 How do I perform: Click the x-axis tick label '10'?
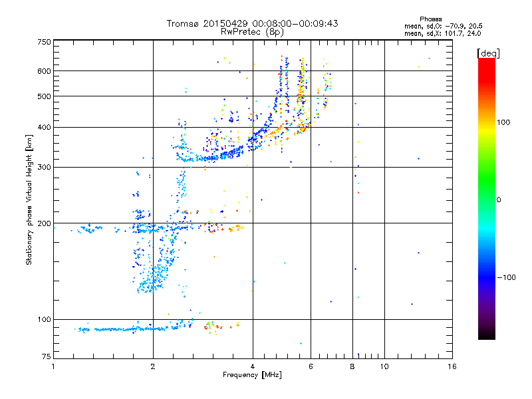384,366
